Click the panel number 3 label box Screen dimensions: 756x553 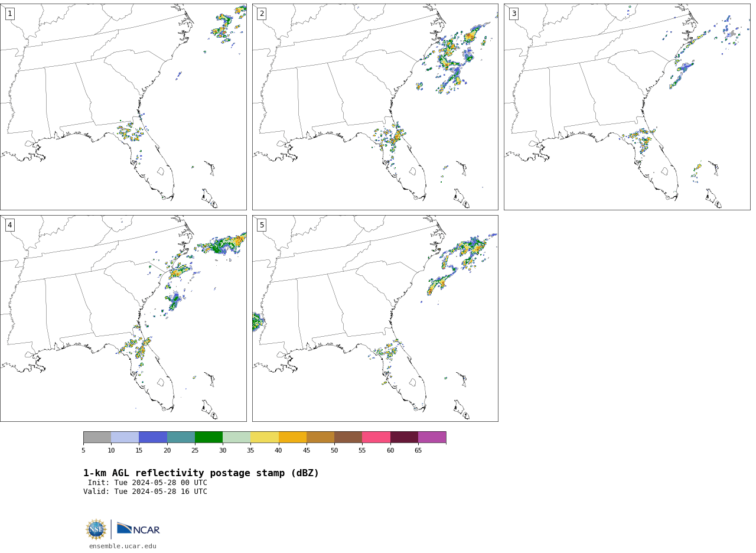[x=514, y=14]
